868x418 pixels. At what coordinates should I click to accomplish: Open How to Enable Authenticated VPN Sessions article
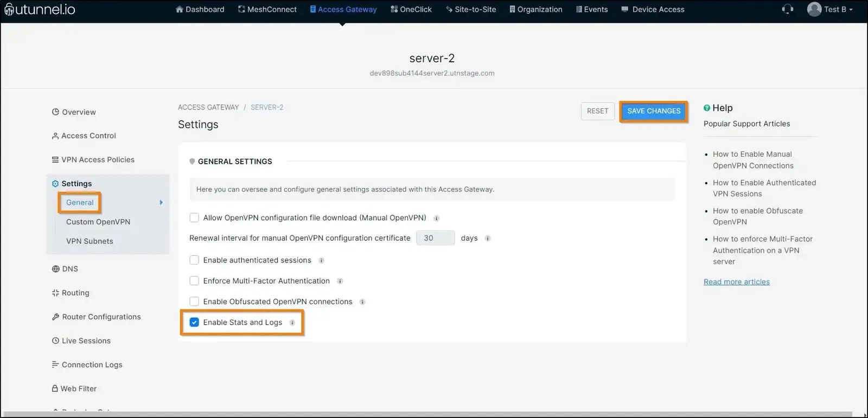coord(764,188)
